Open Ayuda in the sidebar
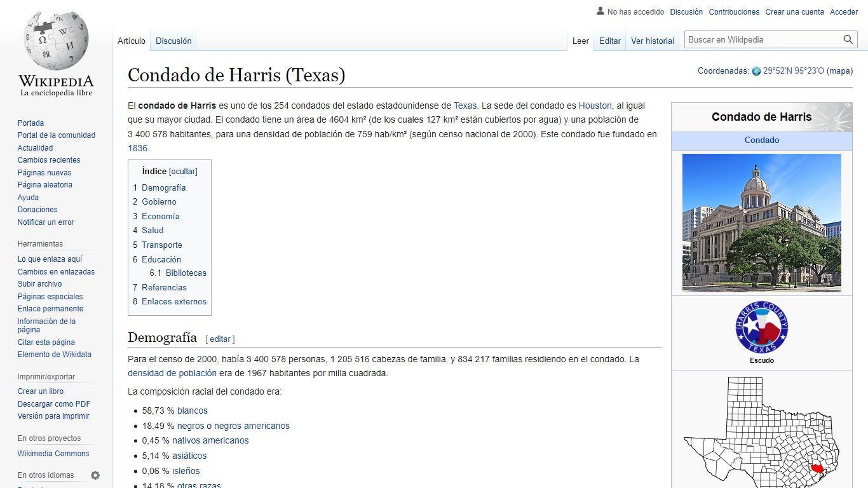The width and height of the screenshot is (868, 488). tap(28, 198)
